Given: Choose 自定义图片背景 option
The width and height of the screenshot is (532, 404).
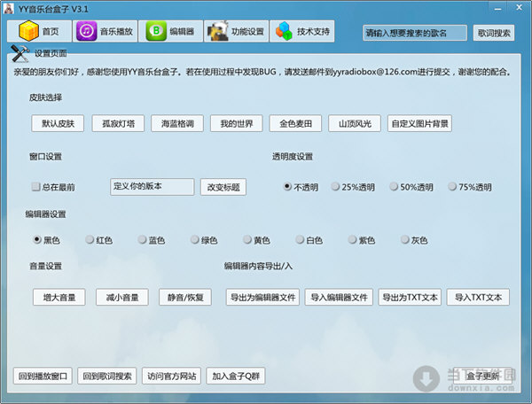Looking at the screenshot, I should pos(419,123).
